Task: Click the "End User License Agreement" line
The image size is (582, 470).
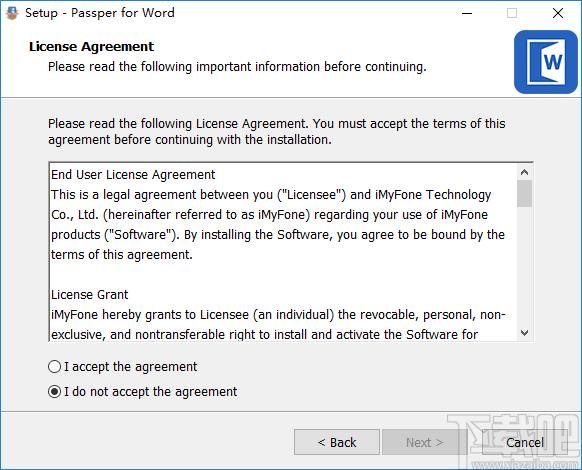Action: pyautogui.click(x=133, y=174)
